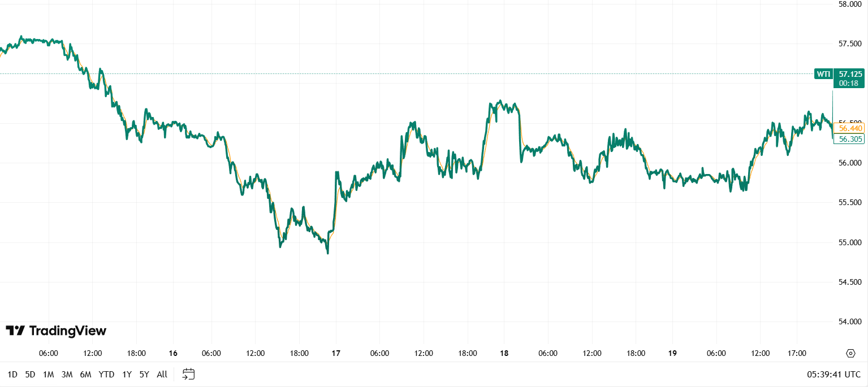Click the 57.125 current price label
Image resolution: width=868 pixels, height=387 pixels.
tap(850, 74)
